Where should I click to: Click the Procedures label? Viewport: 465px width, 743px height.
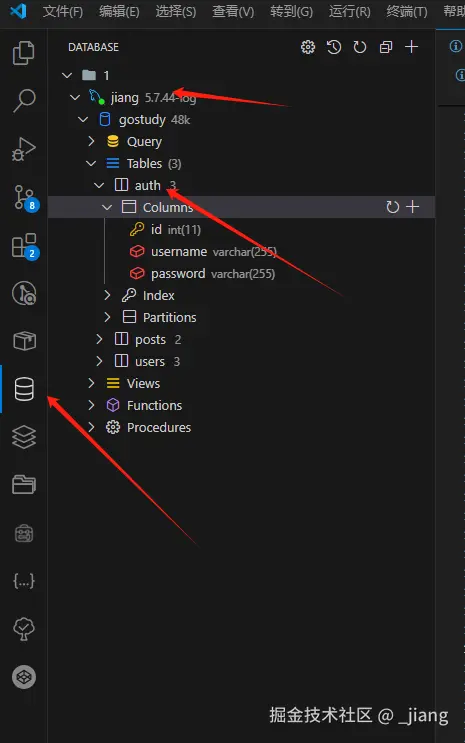(159, 427)
